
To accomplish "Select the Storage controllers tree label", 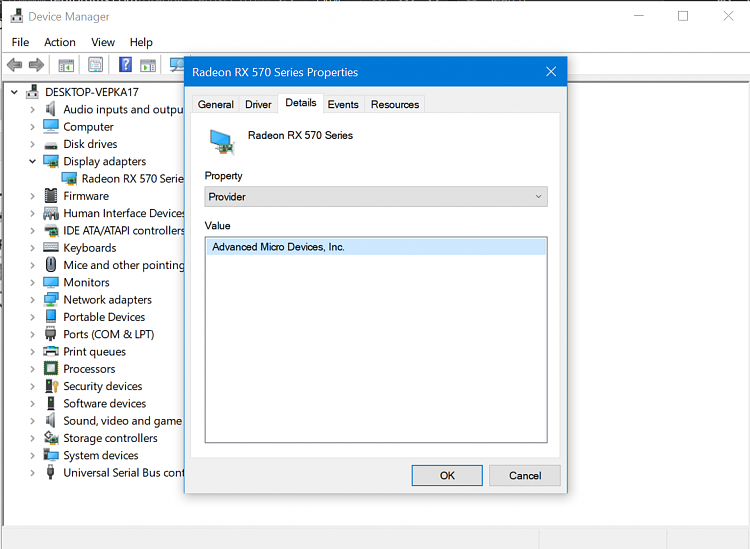I will point(110,438).
